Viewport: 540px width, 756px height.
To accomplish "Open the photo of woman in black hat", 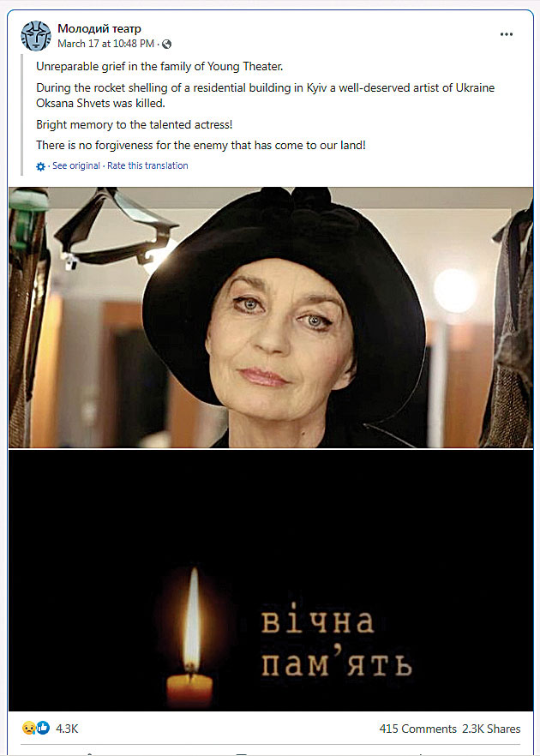I will 271,318.
